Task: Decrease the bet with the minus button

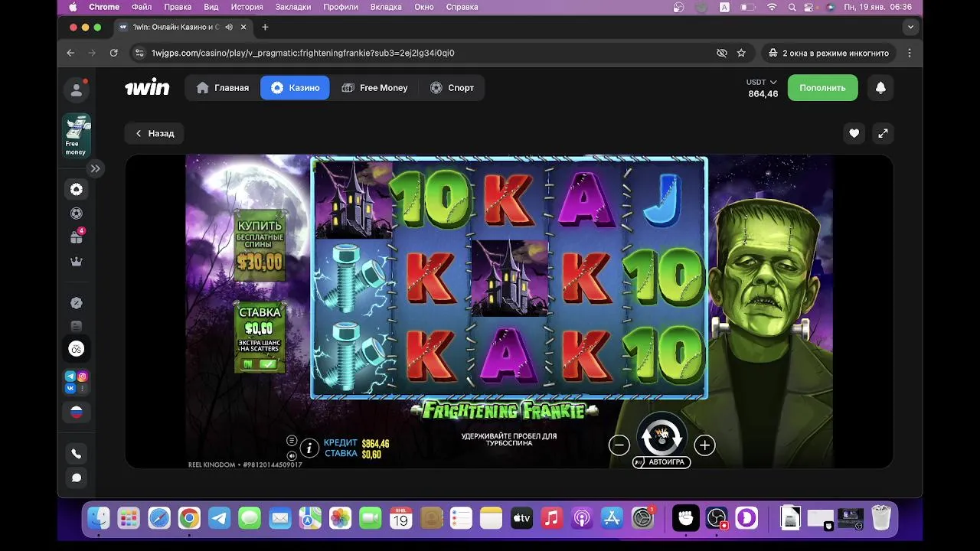Action: [x=619, y=445]
